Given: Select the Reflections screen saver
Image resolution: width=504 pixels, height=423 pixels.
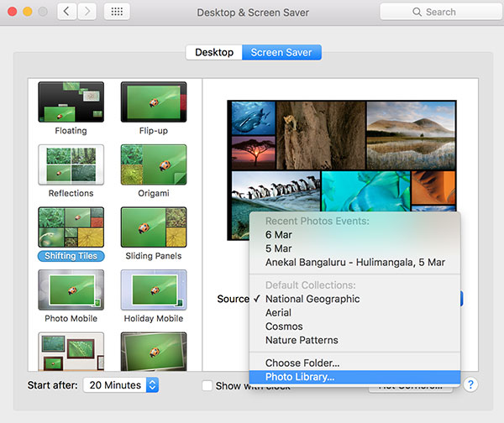Looking at the screenshot, I should coord(71,165).
